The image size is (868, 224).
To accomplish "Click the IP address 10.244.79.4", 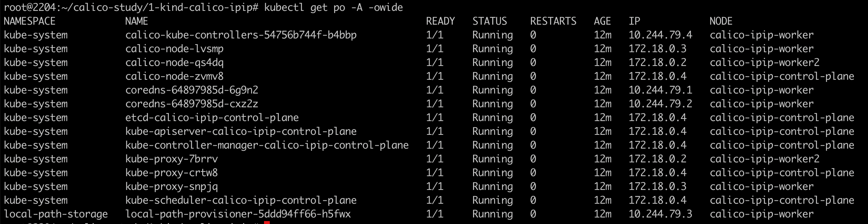I will (660, 35).
